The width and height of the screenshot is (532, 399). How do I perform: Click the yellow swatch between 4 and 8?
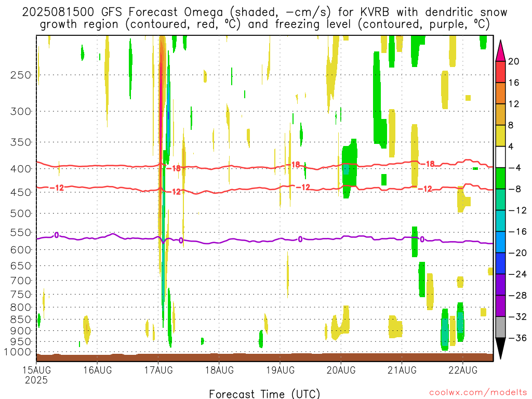(500, 136)
